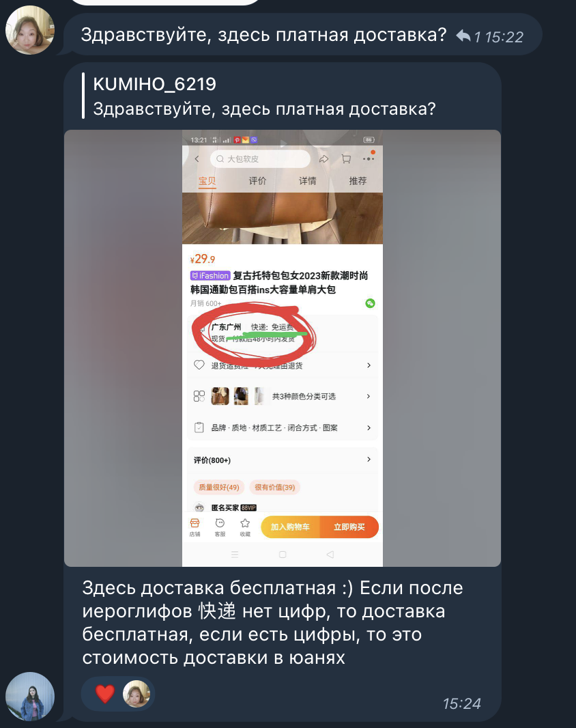
Task: Tap the star 收藏 favorite icon
Action: (245, 527)
